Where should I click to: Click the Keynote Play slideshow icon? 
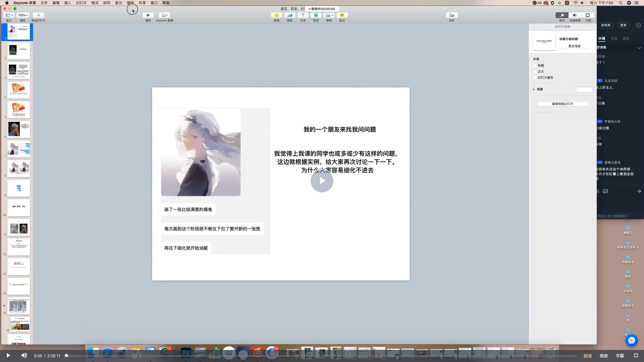point(148,15)
